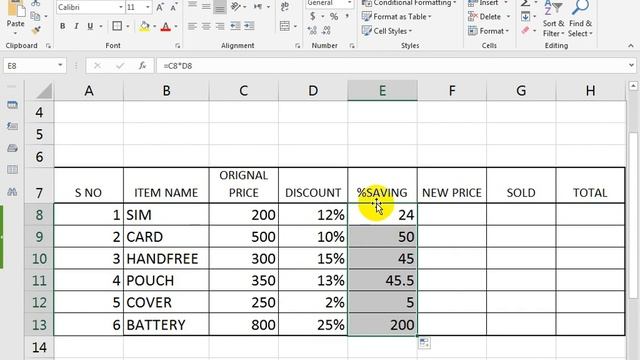640x360 pixels.
Task: Apply the yellow Fill Color bucket
Action: pyautogui.click(x=144, y=27)
